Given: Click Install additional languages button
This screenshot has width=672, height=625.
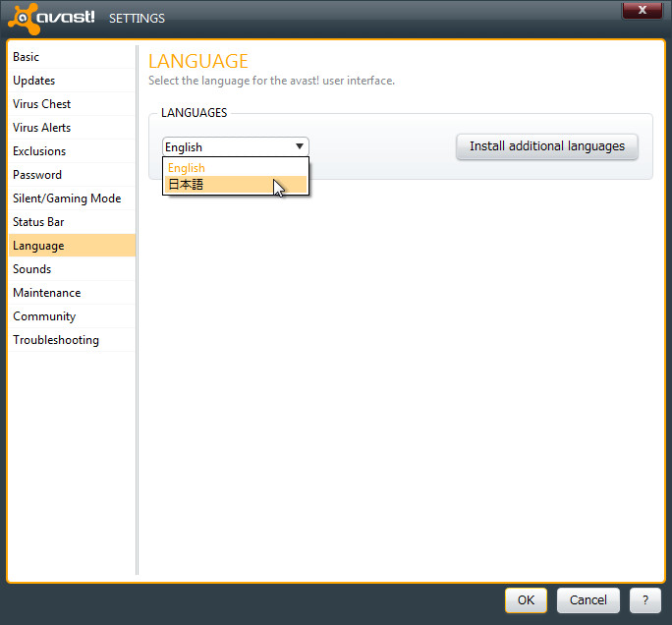Looking at the screenshot, I should [x=547, y=146].
